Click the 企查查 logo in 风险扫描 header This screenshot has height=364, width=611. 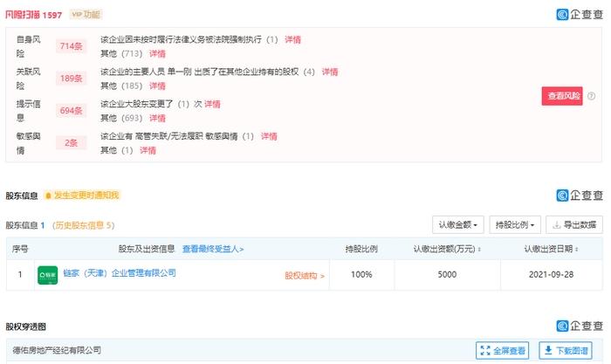click(x=580, y=14)
